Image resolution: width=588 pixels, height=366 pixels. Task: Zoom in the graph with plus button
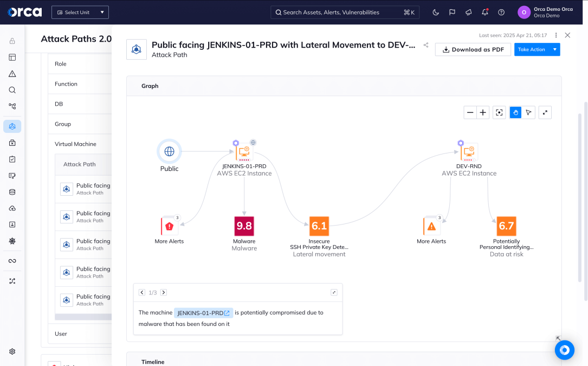483,113
